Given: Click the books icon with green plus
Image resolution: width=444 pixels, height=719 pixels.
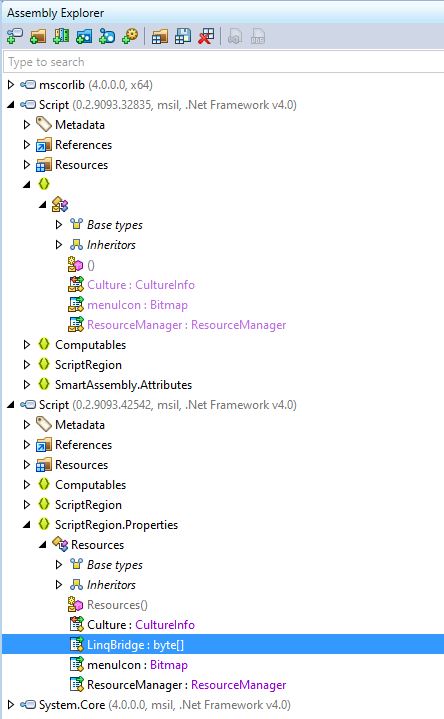Looking at the screenshot, I should pos(61,37).
